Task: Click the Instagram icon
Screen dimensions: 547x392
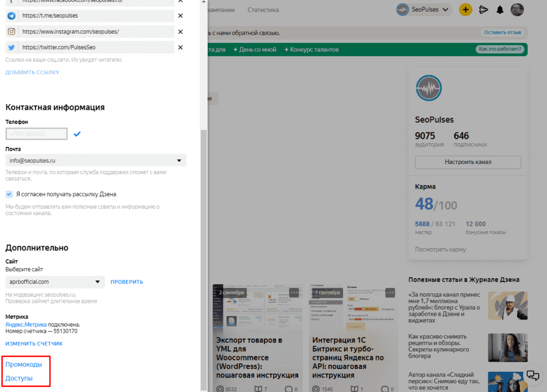Action: [12, 32]
